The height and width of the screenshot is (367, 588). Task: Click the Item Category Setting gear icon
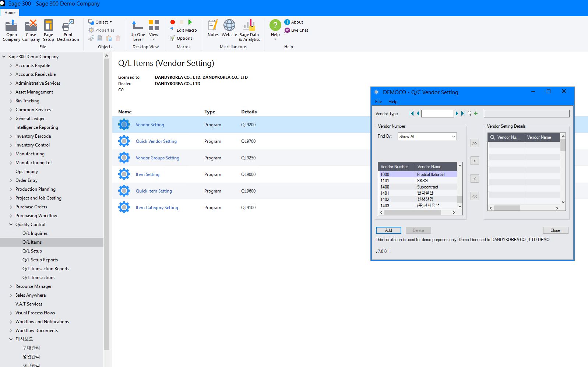click(124, 207)
